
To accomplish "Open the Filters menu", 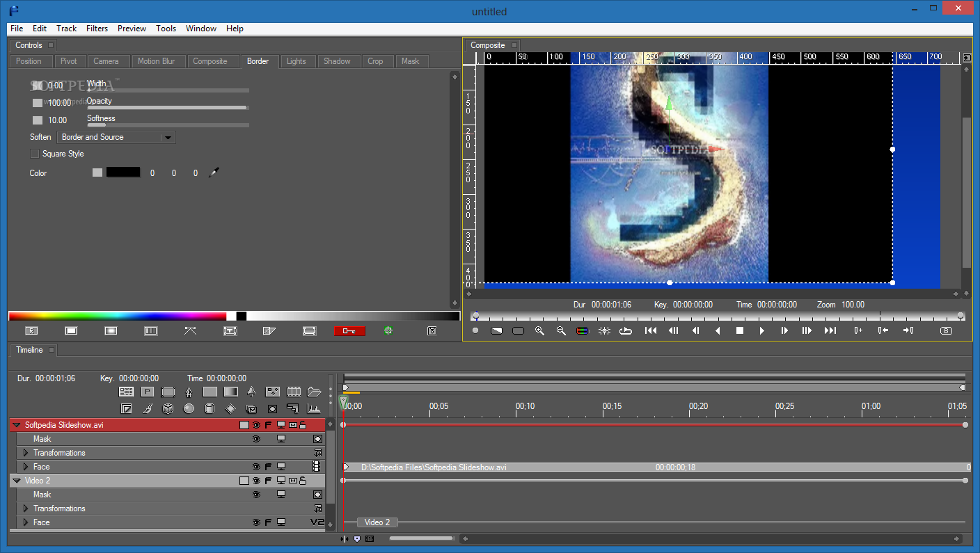I will 97,29.
